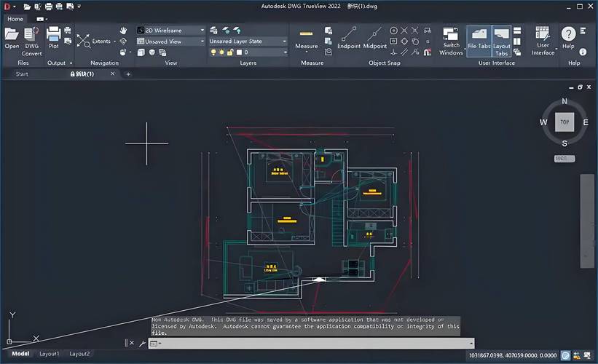
Task: Choose the Midpoint object snap
Action: (375, 38)
